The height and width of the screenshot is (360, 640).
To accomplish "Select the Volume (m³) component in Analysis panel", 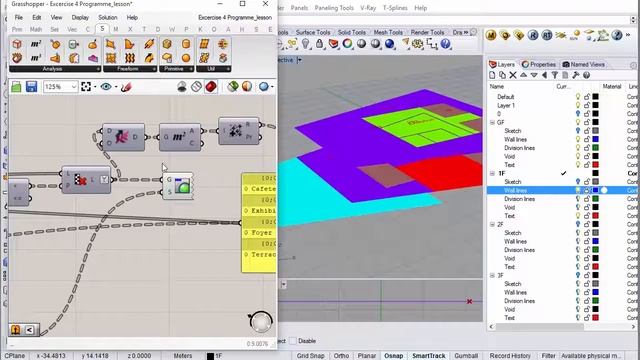I will pos(36,58).
